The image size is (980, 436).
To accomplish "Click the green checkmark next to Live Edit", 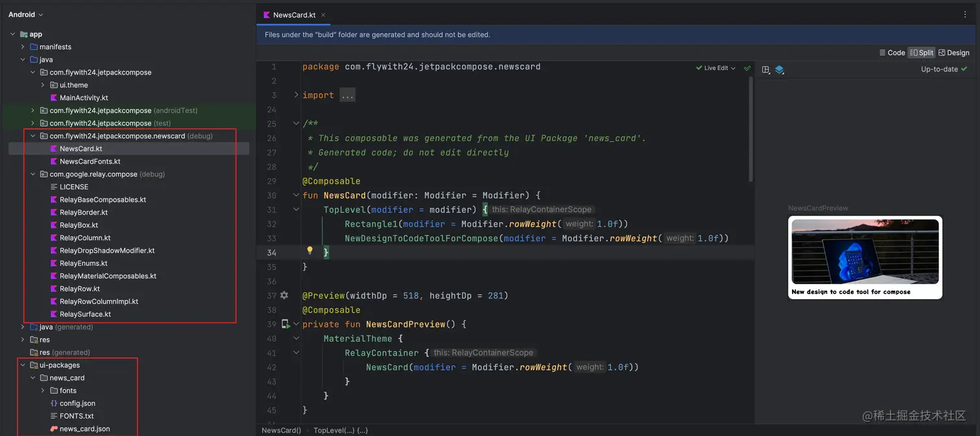I will tap(747, 69).
